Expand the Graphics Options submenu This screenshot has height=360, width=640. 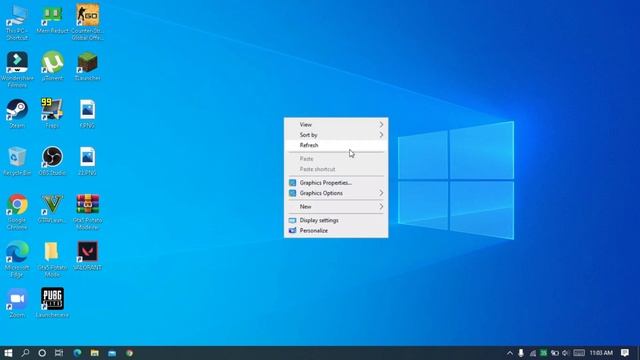[336, 193]
